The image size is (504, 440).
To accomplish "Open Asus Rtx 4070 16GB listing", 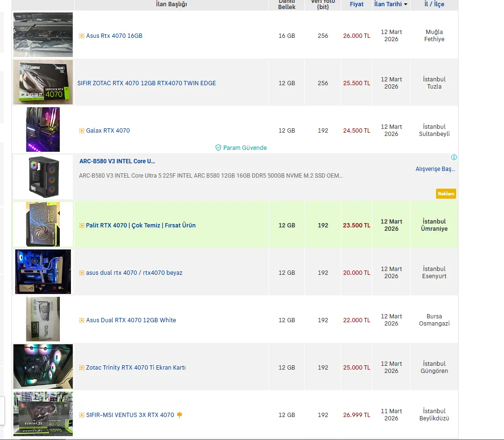I will coord(114,36).
